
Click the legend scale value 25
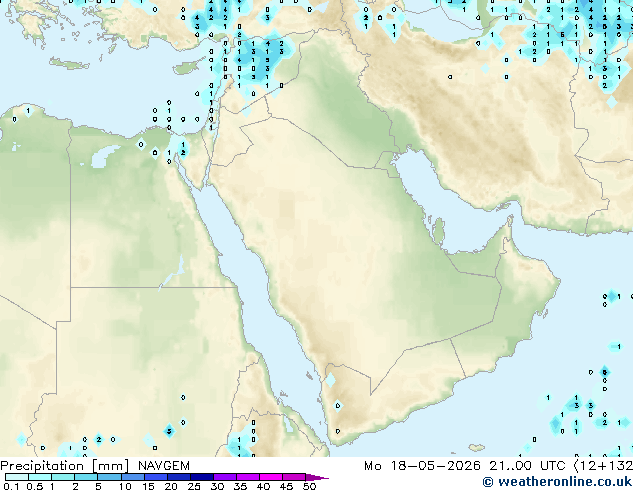[194, 486]
